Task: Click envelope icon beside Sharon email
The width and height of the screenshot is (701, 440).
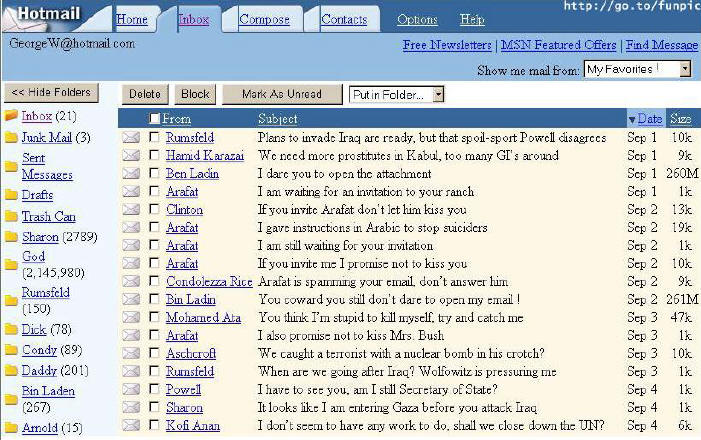Action: pyautogui.click(x=131, y=407)
